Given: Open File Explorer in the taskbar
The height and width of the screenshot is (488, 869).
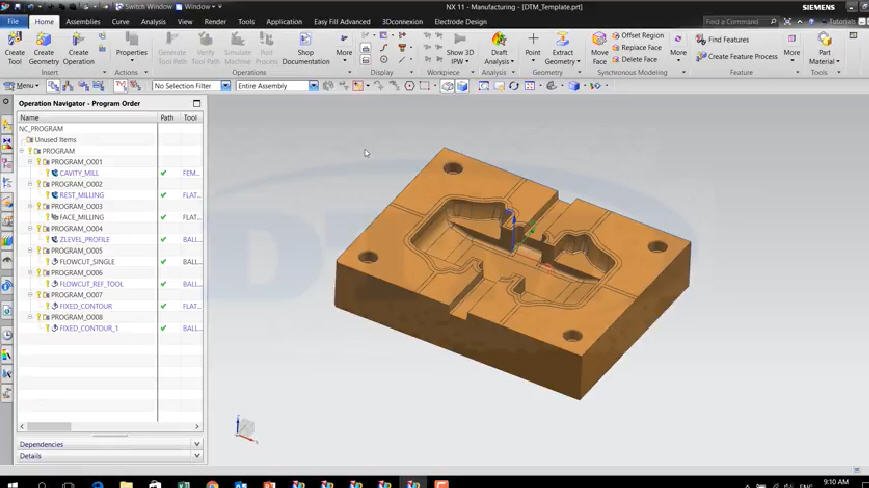Looking at the screenshot, I should tap(126, 484).
